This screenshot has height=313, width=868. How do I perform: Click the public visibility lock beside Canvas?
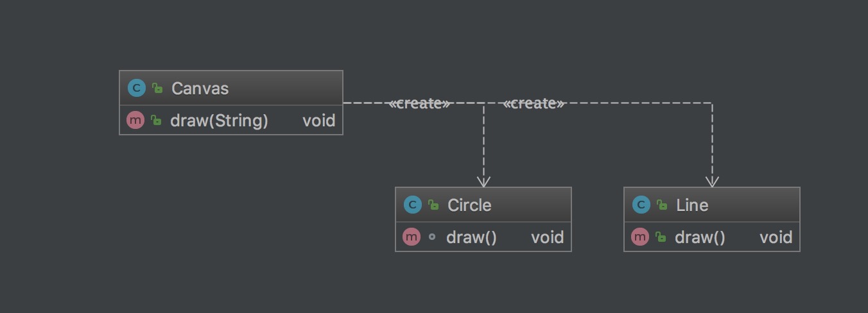tap(157, 89)
